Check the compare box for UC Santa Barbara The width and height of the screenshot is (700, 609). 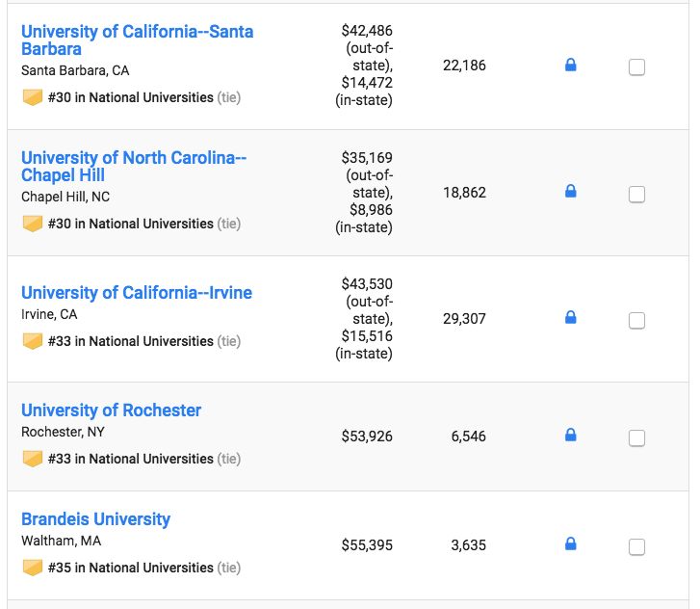tap(636, 67)
